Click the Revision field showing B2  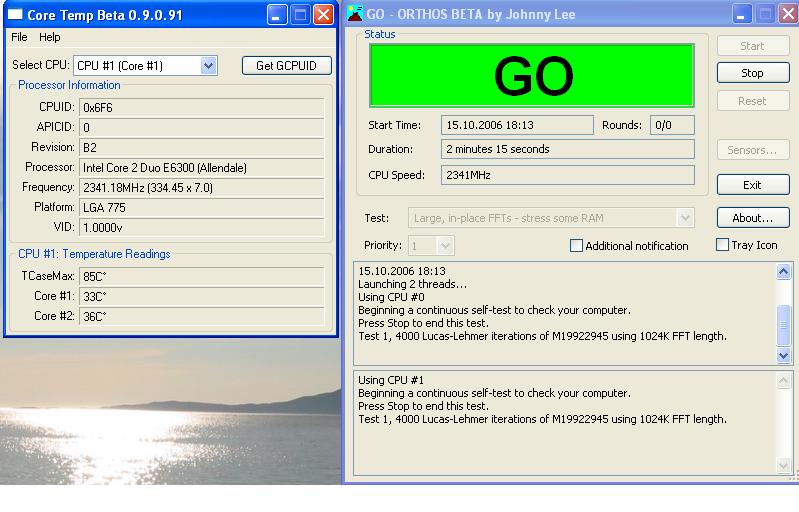pos(202,148)
